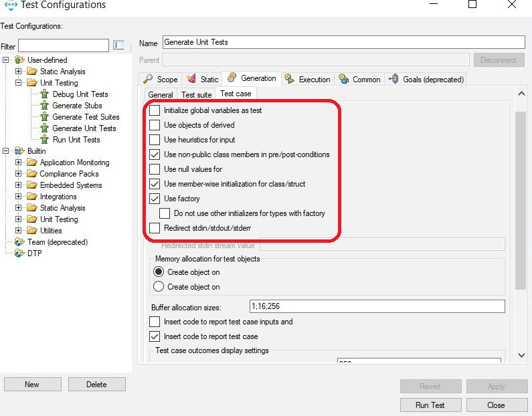The image size is (532, 416).
Task: Click the Application Monitoring folder icon
Action: click(x=32, y=163)
